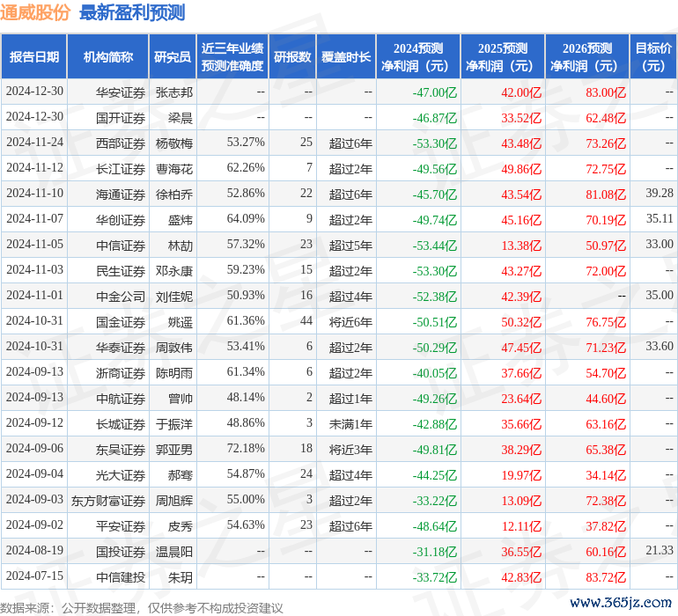The image size is (678, 616).
Task: Click institution name 平安证券
Action: click(121, 526)
